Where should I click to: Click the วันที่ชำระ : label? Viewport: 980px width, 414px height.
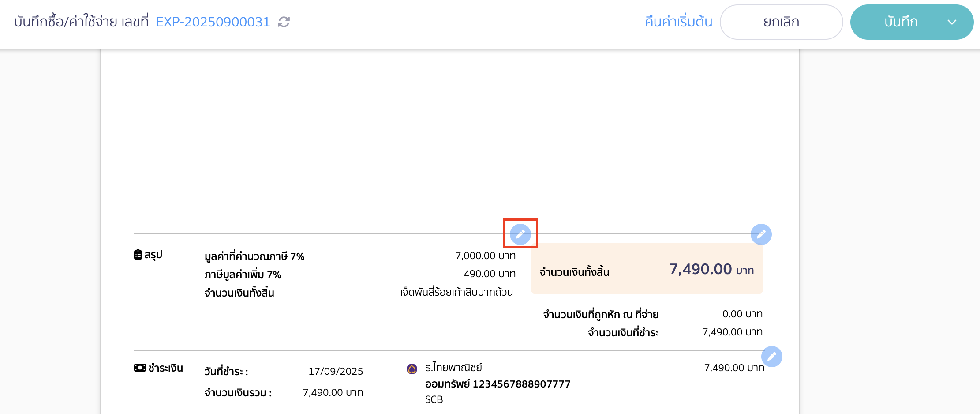tap(226, 371)
